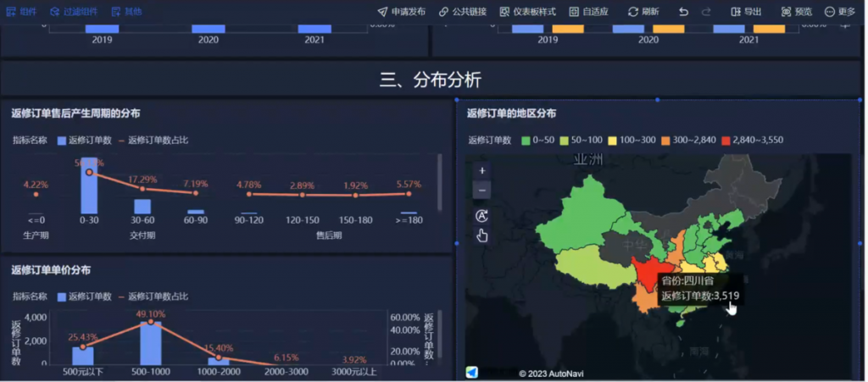Open the 更多 more options menu
The image size is (868, 382).
pos(840,12)
